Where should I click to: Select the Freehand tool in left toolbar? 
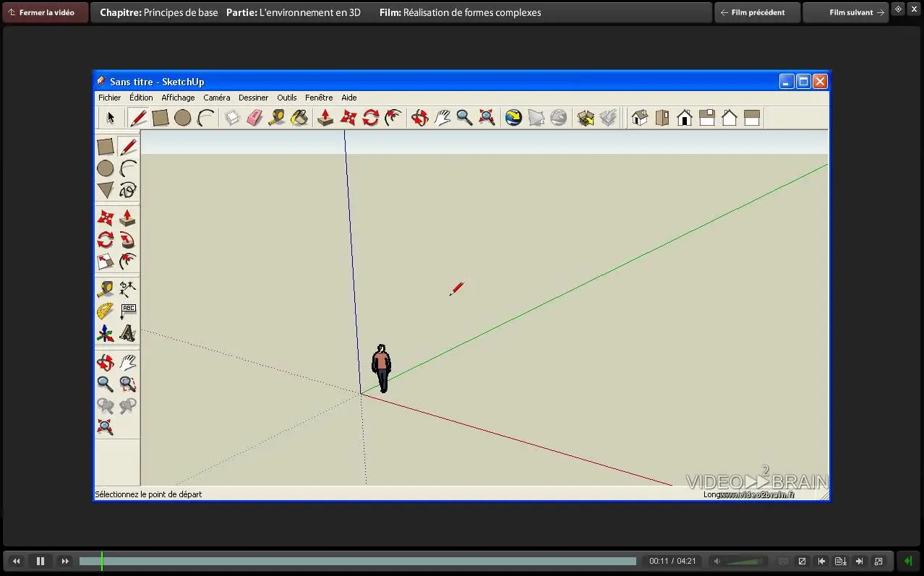pyautogui.click(x=128, y=190)
